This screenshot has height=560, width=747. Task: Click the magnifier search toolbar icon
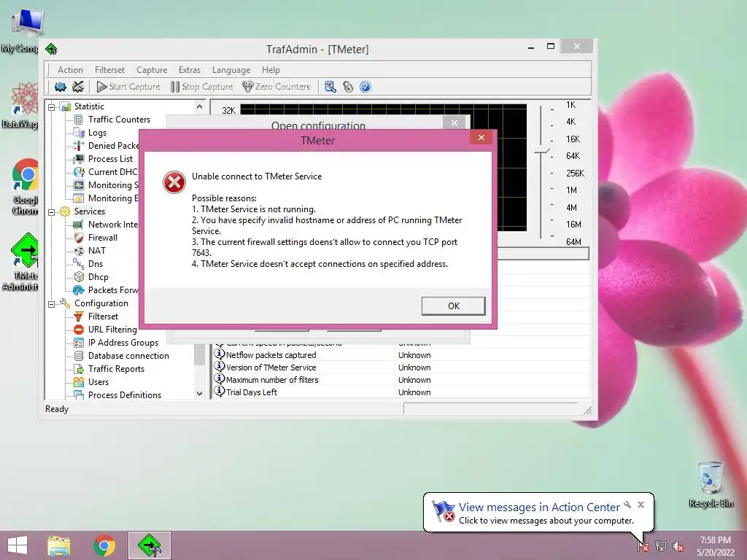click(x=330, y=87)
